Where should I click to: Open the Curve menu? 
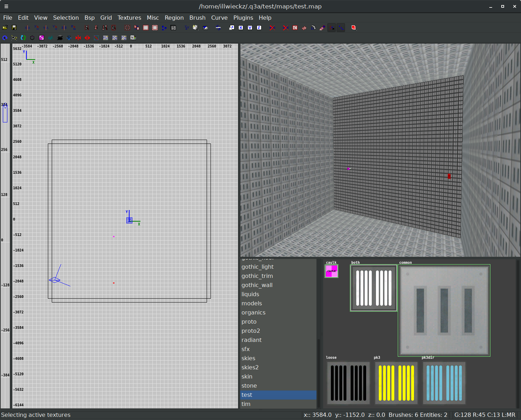pos(219,18)
